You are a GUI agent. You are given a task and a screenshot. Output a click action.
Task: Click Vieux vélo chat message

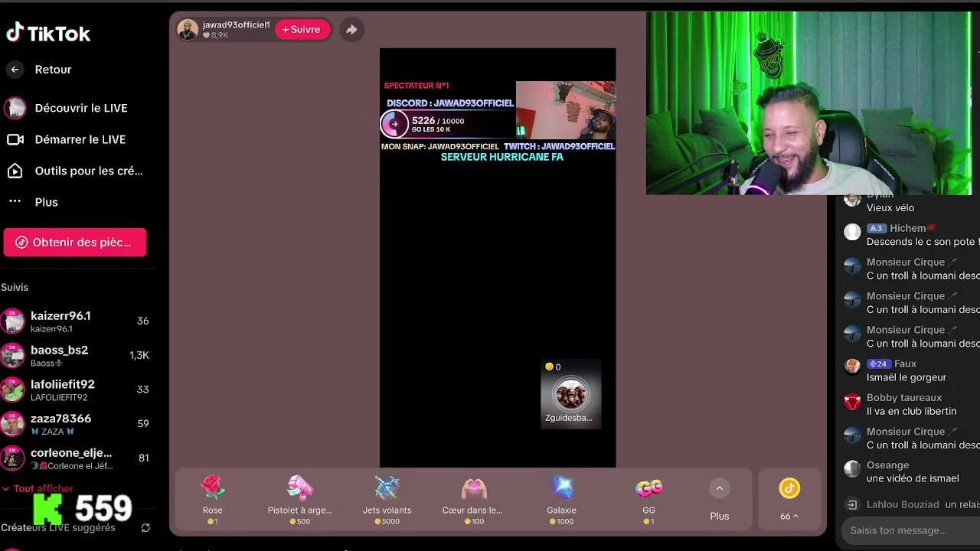[890, 207]
